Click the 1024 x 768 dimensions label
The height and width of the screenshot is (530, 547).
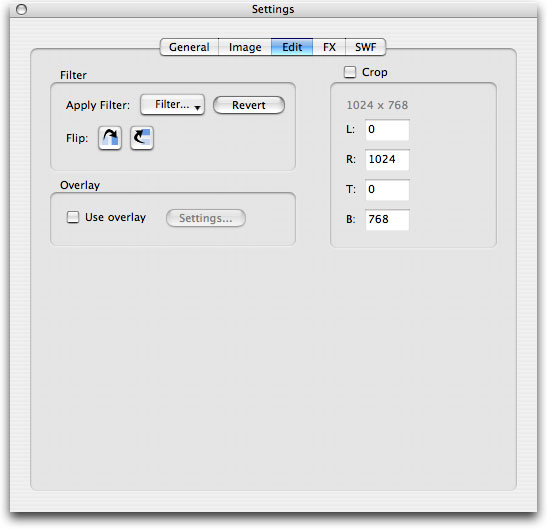377,105
